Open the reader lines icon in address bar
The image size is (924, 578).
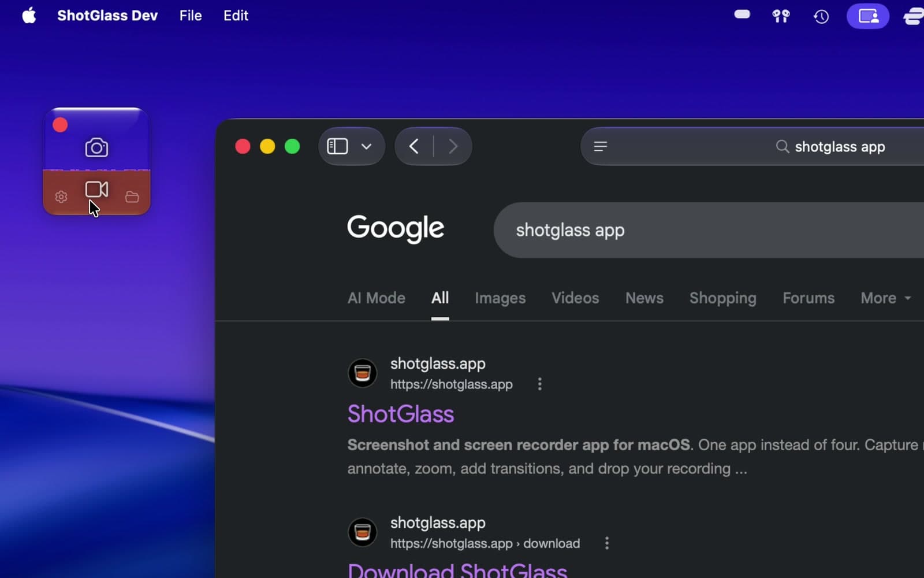pos(601,146)
